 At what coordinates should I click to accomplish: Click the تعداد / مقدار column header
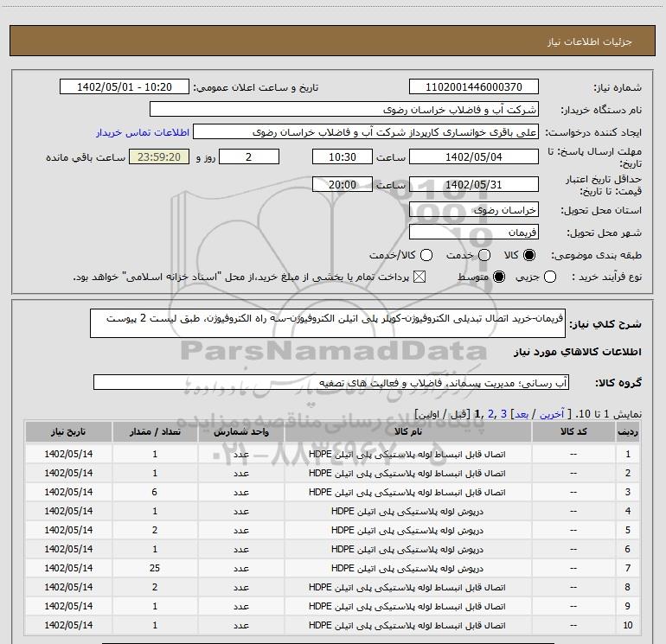tap(155, 431)
